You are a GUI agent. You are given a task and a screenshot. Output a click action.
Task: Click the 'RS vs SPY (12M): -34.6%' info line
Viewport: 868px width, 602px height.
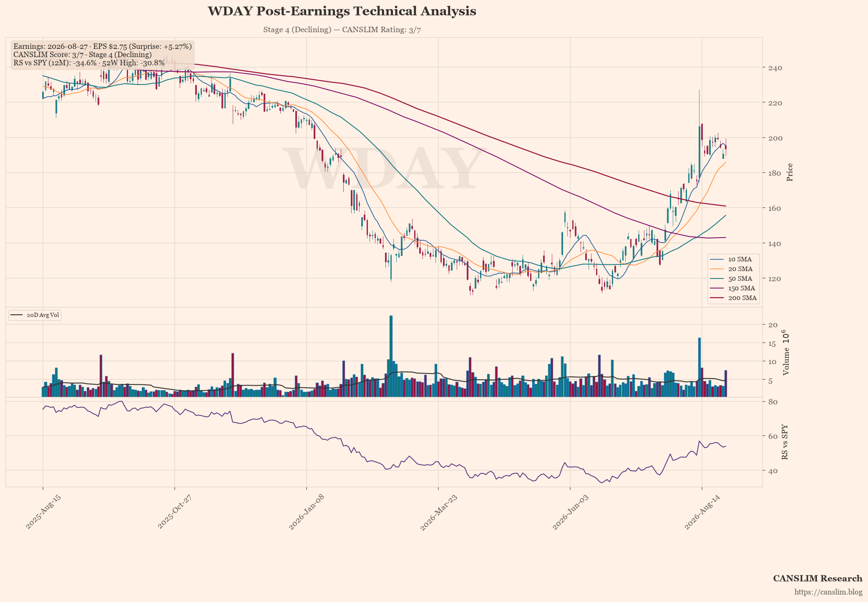(x=89, y=63)
